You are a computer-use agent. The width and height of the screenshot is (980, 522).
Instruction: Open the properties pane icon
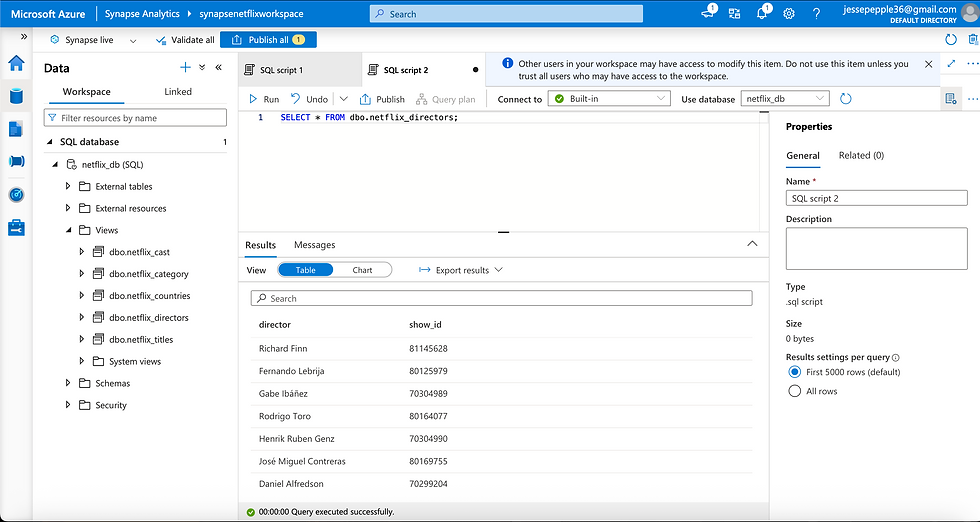coord(951,99)
